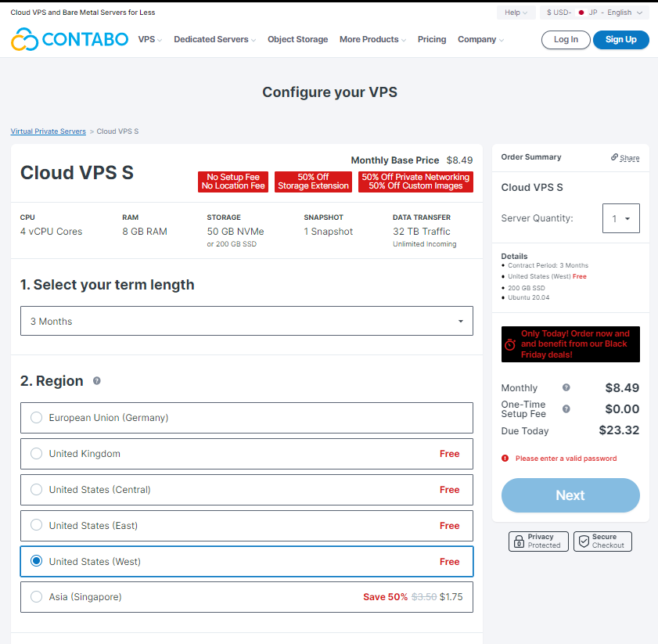658x644 pixels.
Task: Open the Region help question-mark icon
Action: (x=97, y=381)
